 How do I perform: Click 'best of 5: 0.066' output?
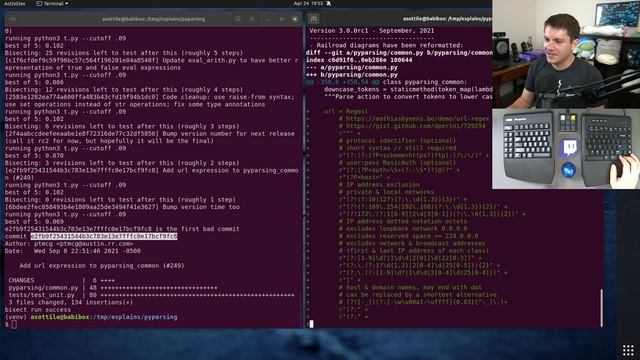click(34, 82)
